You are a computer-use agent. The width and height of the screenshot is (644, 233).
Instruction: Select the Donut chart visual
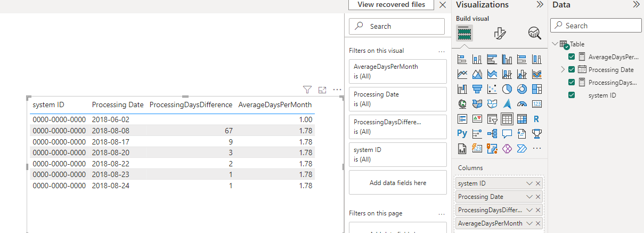[x=521, y=89]
